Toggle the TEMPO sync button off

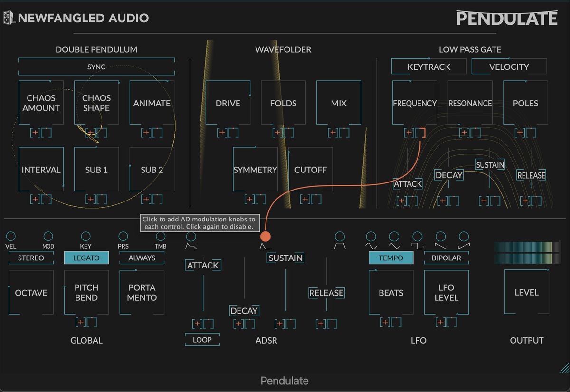(x=391, y=258)
